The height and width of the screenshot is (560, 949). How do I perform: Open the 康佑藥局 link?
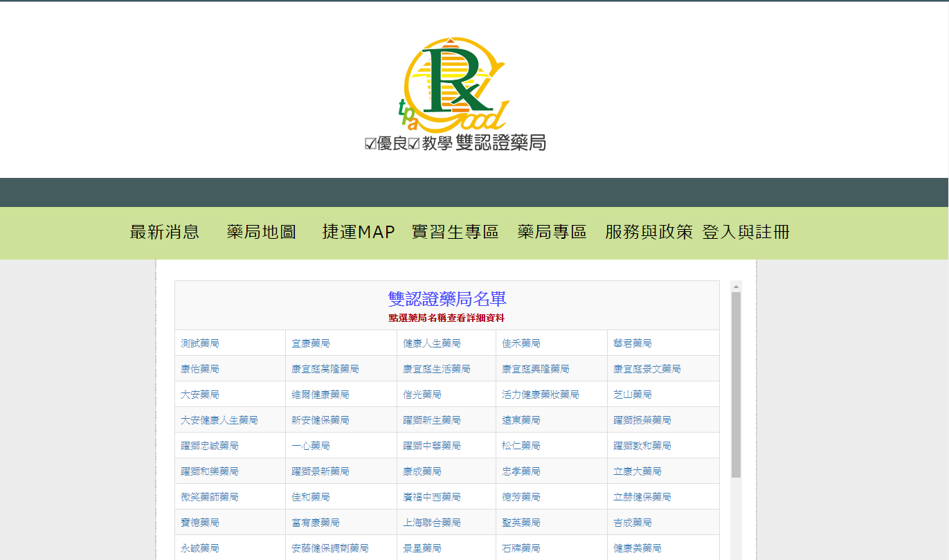coord(200,369)
